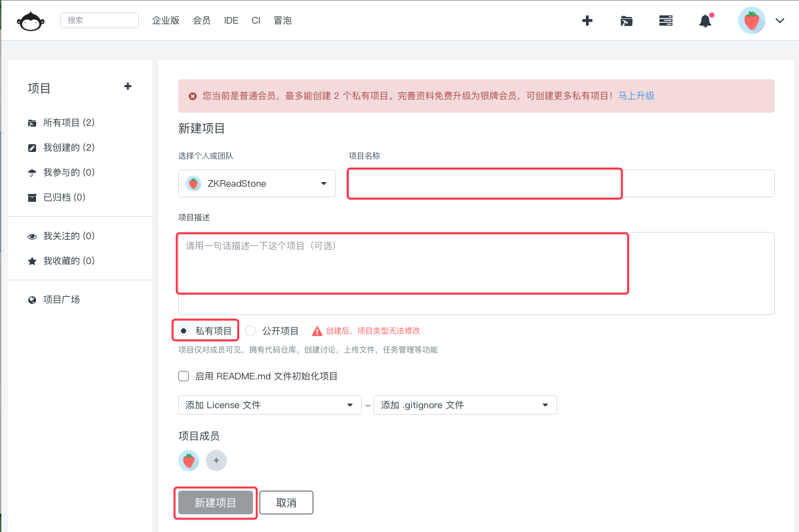
Task: Click the 项目名称 input field
Action: (x=484, y=183)
